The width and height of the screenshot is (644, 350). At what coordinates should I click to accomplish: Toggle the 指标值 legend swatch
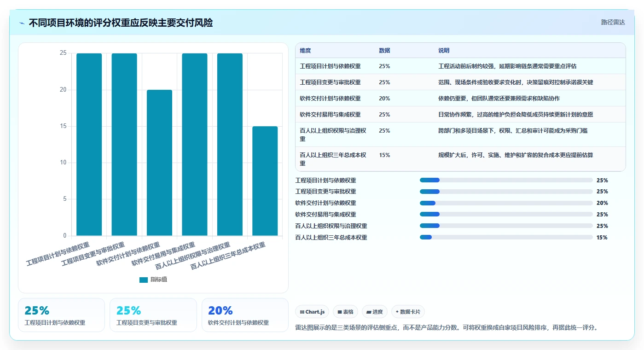click(144, 280)
